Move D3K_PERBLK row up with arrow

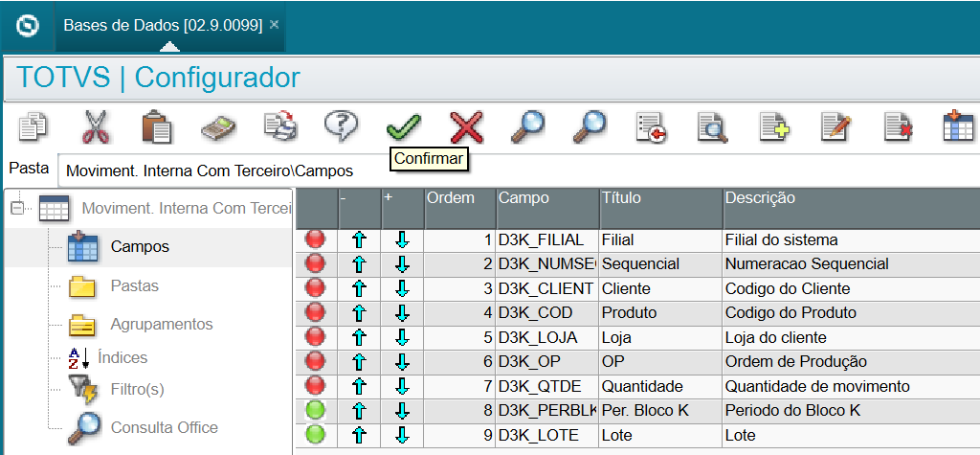[359, 411]
